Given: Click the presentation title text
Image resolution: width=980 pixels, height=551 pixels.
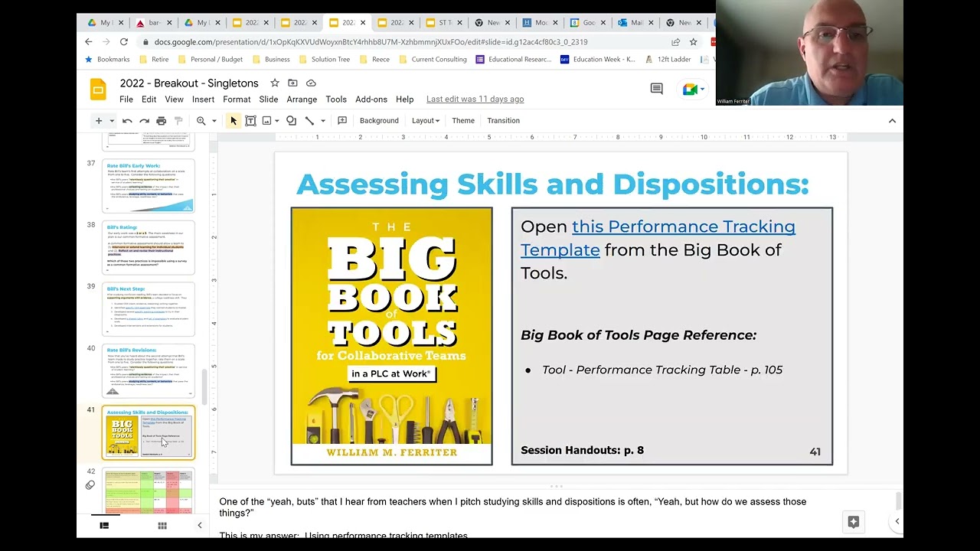Looking at the screenshot, I should [189, 83].
